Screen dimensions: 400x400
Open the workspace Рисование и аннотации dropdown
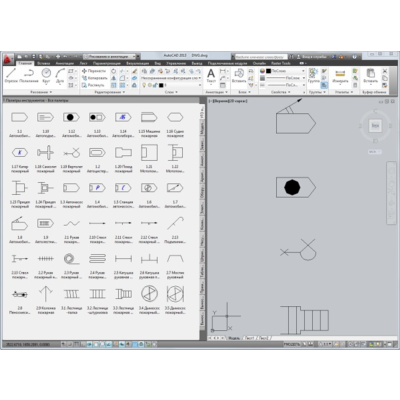[110, 57]
